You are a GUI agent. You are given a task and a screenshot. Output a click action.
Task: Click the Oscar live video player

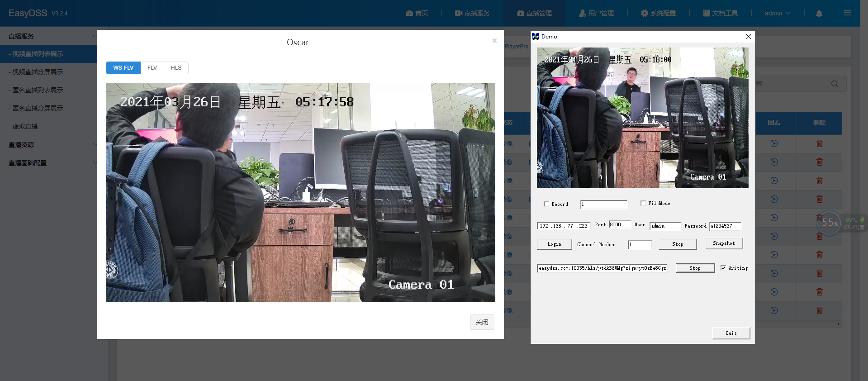coord(301,193)
